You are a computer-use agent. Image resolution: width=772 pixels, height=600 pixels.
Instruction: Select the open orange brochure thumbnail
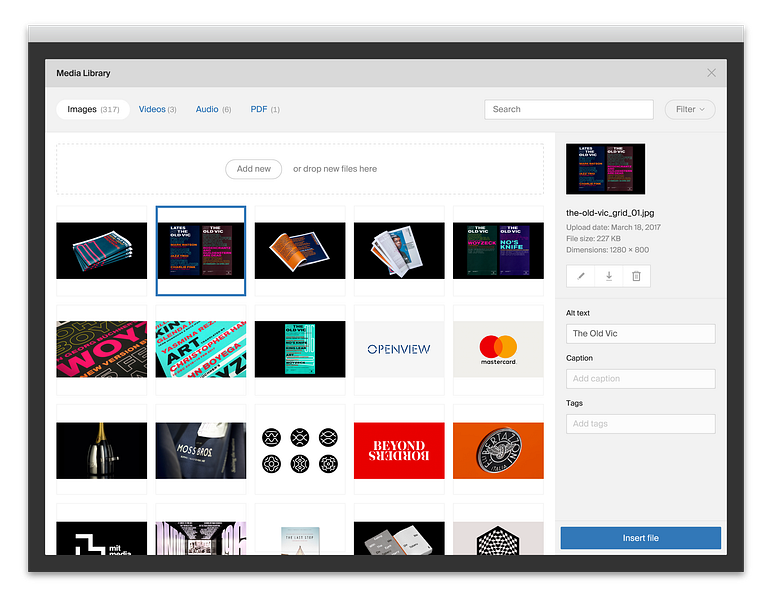point(300,251)
